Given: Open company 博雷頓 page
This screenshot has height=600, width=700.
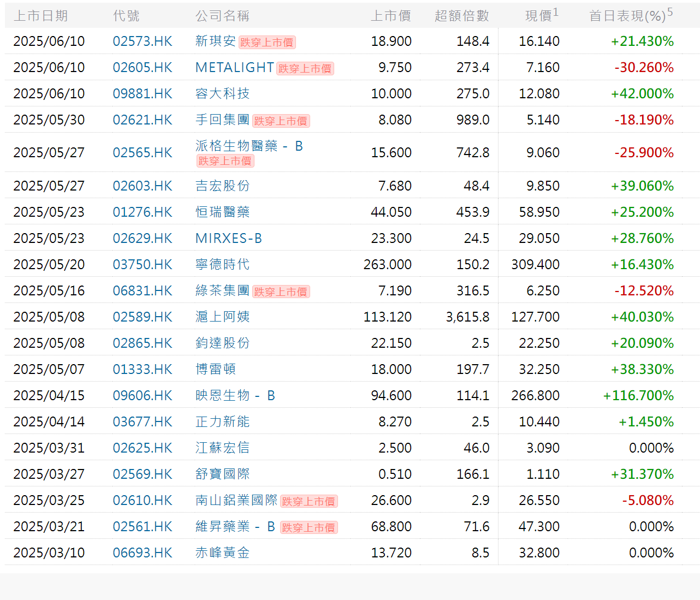Looking at the screenshot, I should (216, 370).
